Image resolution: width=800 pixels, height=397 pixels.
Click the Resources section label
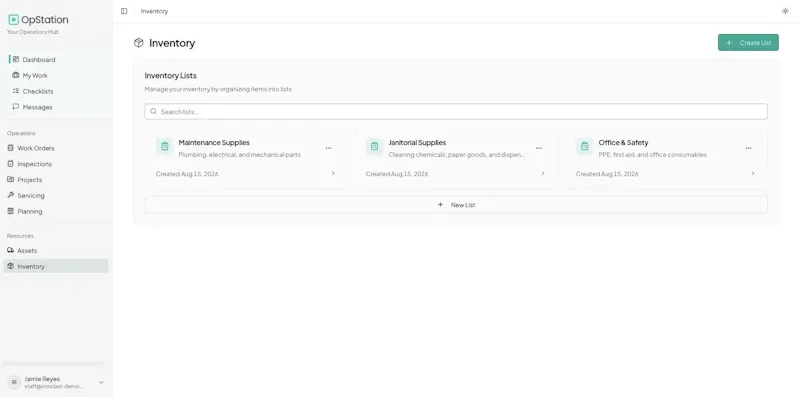click(x=20, y=236)
